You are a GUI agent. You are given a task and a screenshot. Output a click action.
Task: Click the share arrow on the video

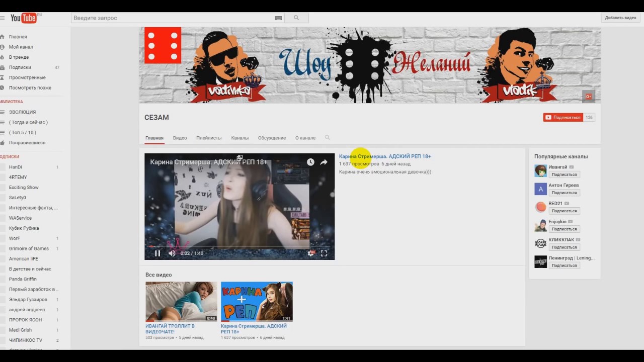324,162
